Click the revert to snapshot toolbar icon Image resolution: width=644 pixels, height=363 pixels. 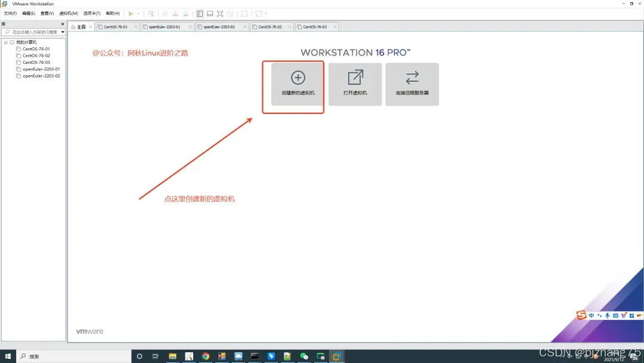(175, 14)
